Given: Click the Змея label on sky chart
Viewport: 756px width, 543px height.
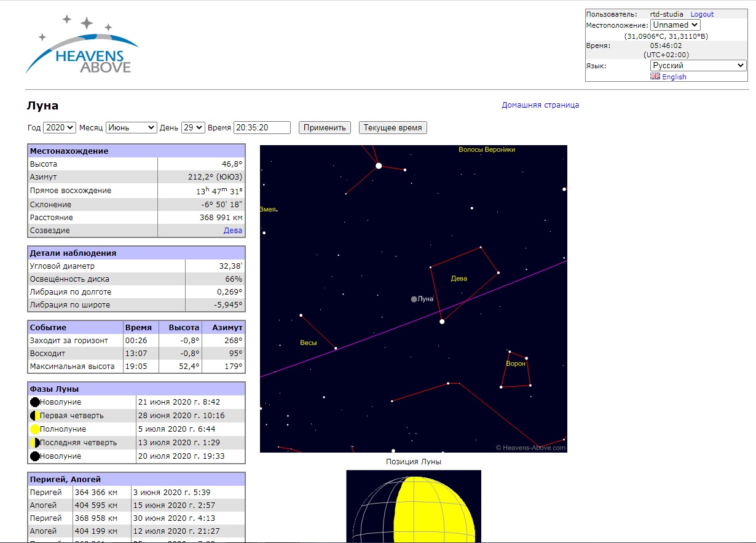Looking at the screenshot, I should [268, 210].
